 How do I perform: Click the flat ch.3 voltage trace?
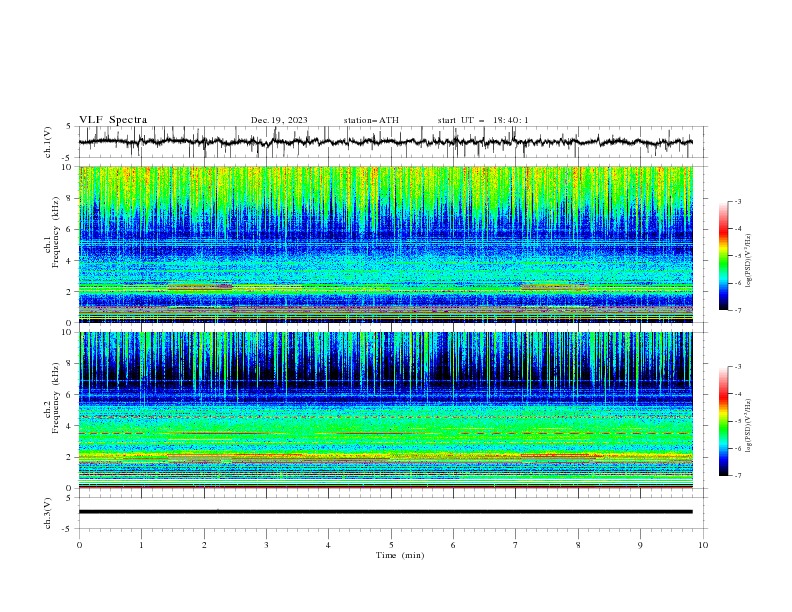point(385,512)
